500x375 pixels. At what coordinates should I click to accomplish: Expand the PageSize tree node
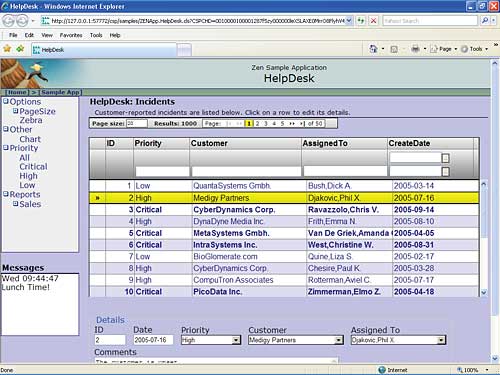pos(16,111)
